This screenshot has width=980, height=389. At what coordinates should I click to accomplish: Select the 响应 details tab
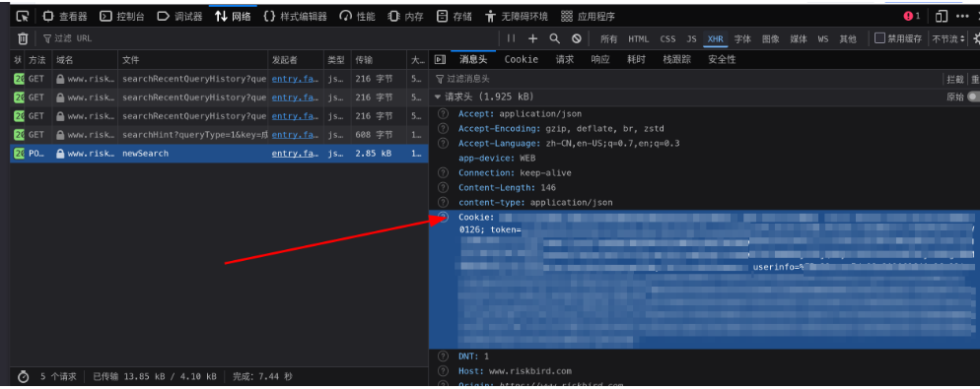click(x=600, y=59)
